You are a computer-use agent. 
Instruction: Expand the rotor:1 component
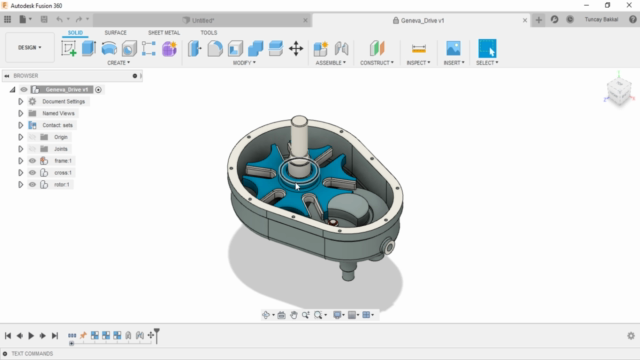tap(20, 184)
